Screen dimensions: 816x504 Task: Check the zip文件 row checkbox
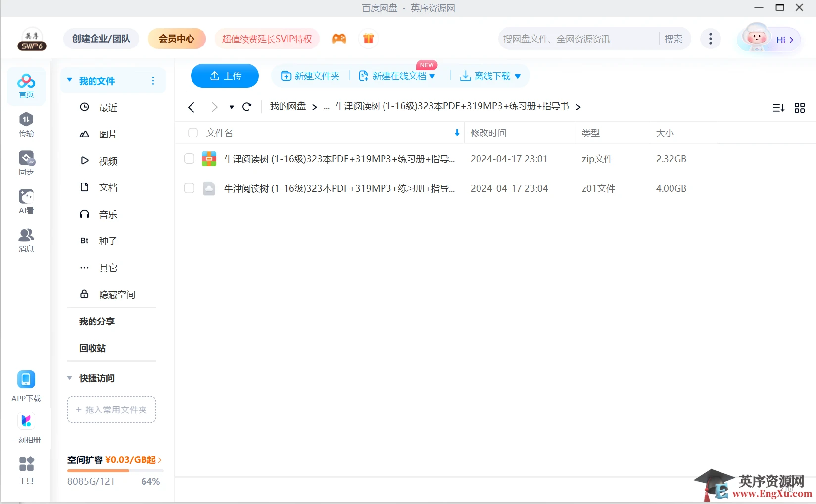coord(189,159)
